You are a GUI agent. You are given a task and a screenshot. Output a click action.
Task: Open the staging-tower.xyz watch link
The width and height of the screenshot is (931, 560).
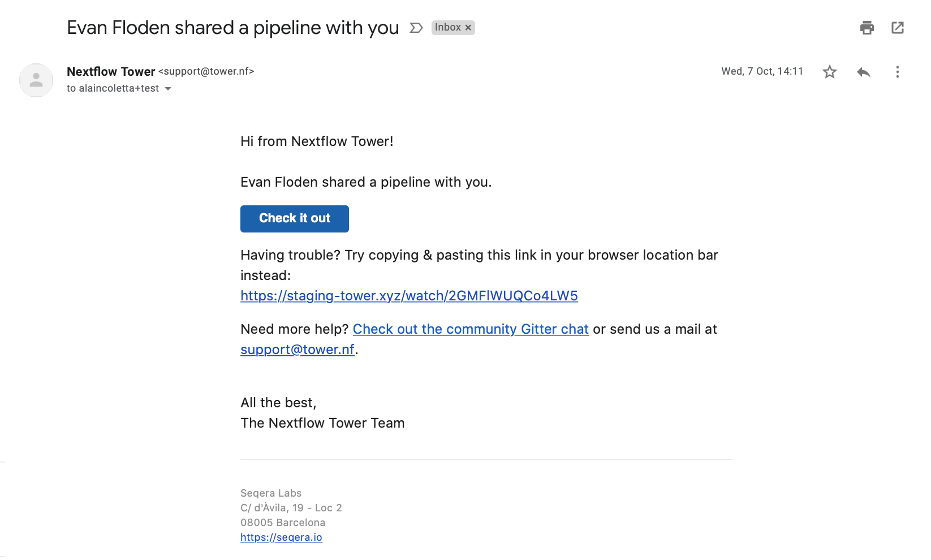[409, 296]
